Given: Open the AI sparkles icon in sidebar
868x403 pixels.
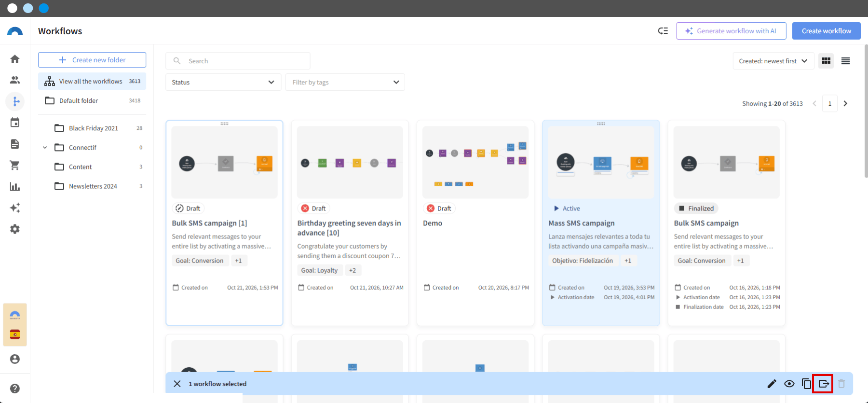Looking at the screenshot, I should coord(15,208).
